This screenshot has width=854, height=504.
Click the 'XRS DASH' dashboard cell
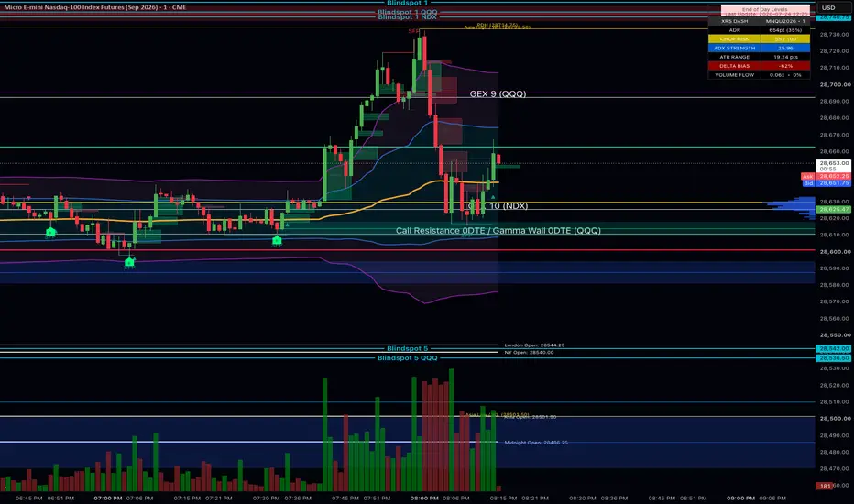pyautogui.click(x=734, y=21)
